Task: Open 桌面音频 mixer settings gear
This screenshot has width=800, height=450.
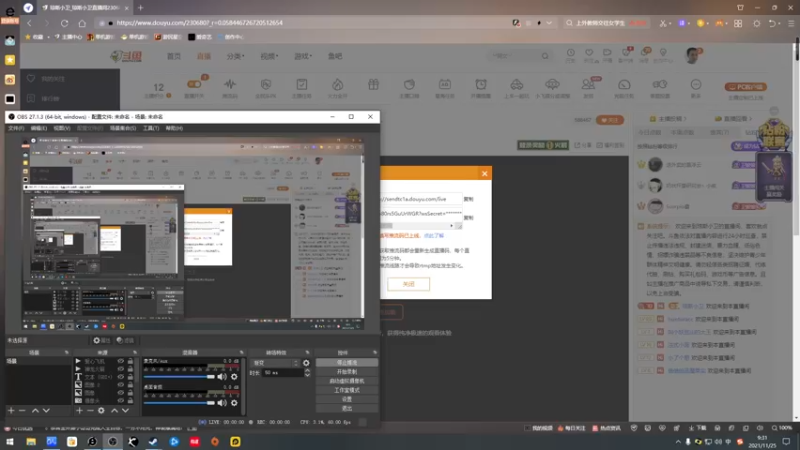Action: pyautogui.click(x=234, y=403)
